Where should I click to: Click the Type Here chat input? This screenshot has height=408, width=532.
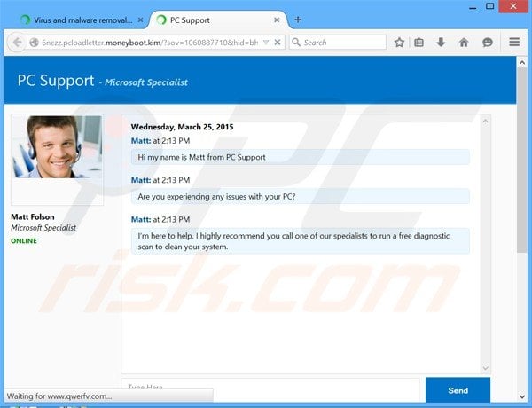coord(270,389)
